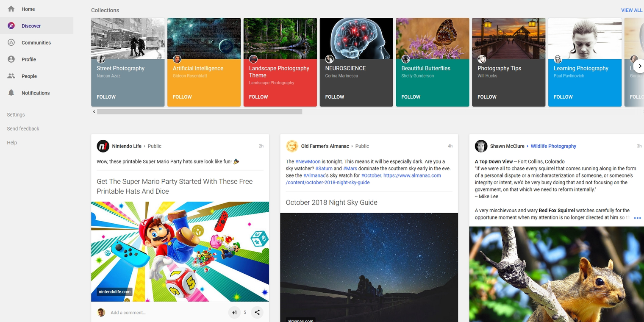
Task: Click the Profile person icon
Action: pos(11,59)
